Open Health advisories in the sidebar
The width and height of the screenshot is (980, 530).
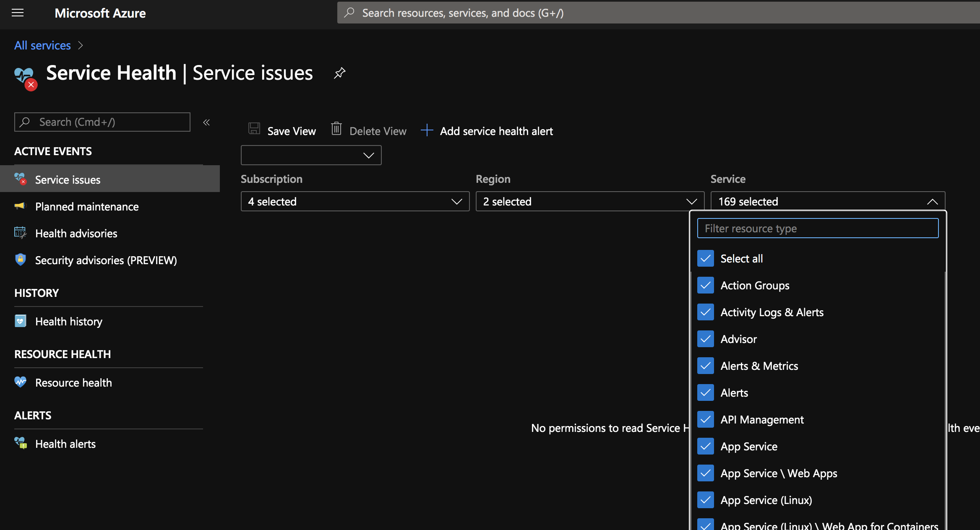coord(110,233)
